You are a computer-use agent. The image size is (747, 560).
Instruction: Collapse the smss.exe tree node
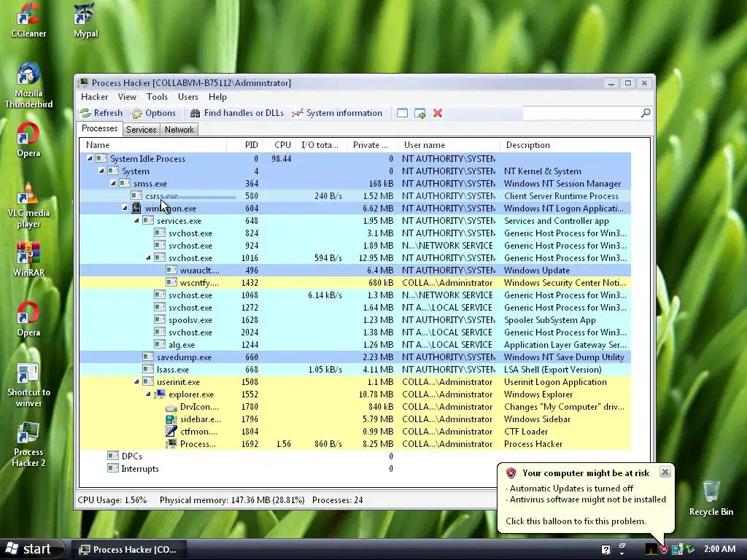click(x=113, y=183)
